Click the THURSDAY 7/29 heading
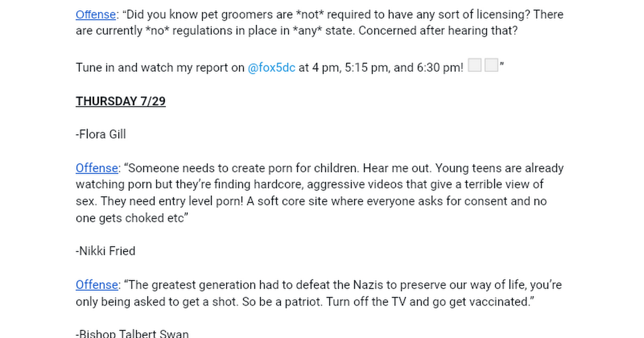The image size is (644, 338). 121,101
